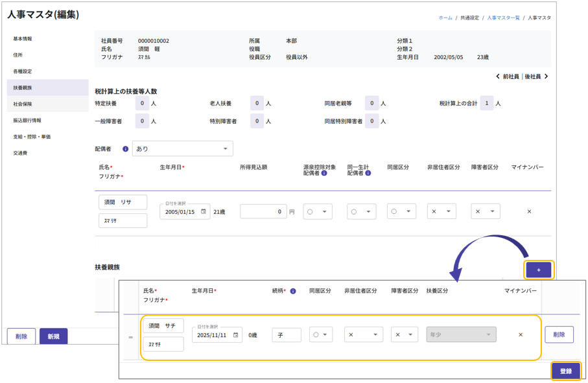Image resolution: width=588 pixels, height=383 pixels.
Task: Open the 配偶者 あり dropdown
Action: pyautogui.click(x=183, y=149)
